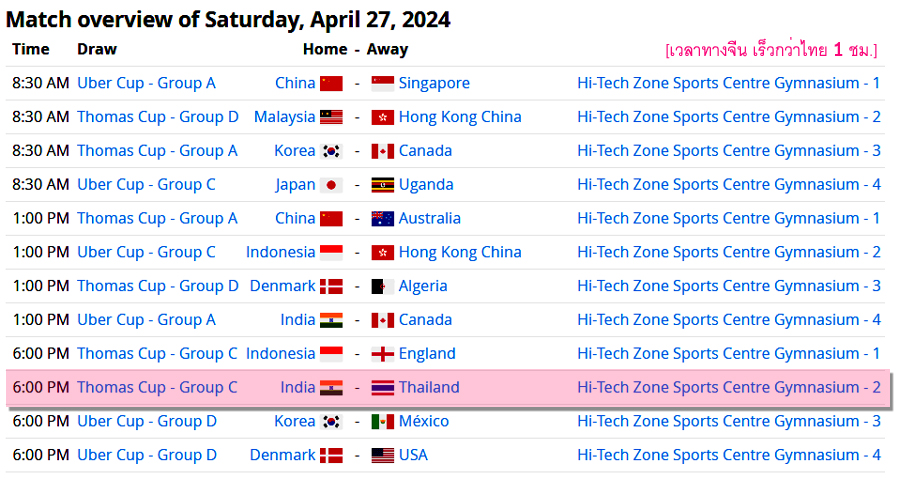Open the Thailand team link
Image resolution: width=900 pixels, height=479 pixels.
(429, 388)
